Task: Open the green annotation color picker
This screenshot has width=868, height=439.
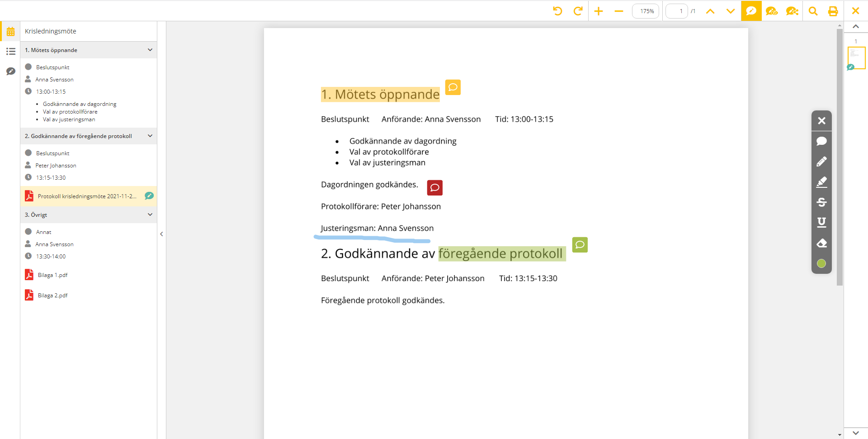Action: (821, 263)
